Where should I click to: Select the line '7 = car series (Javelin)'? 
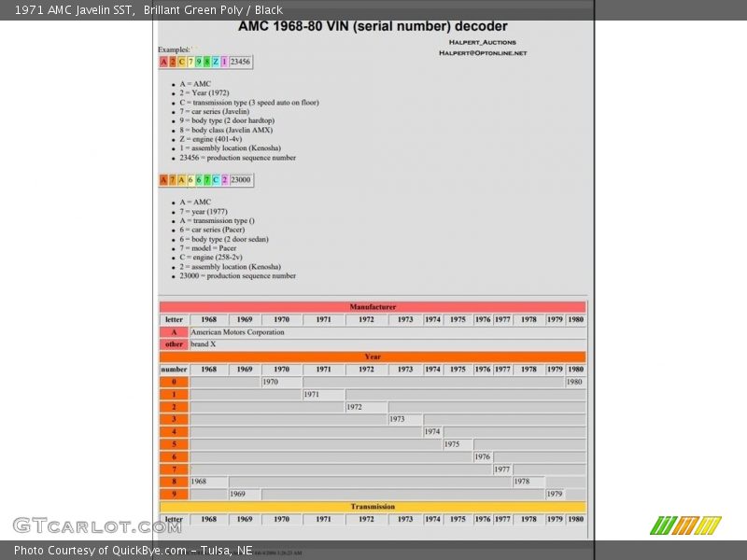tap(215, 111)
